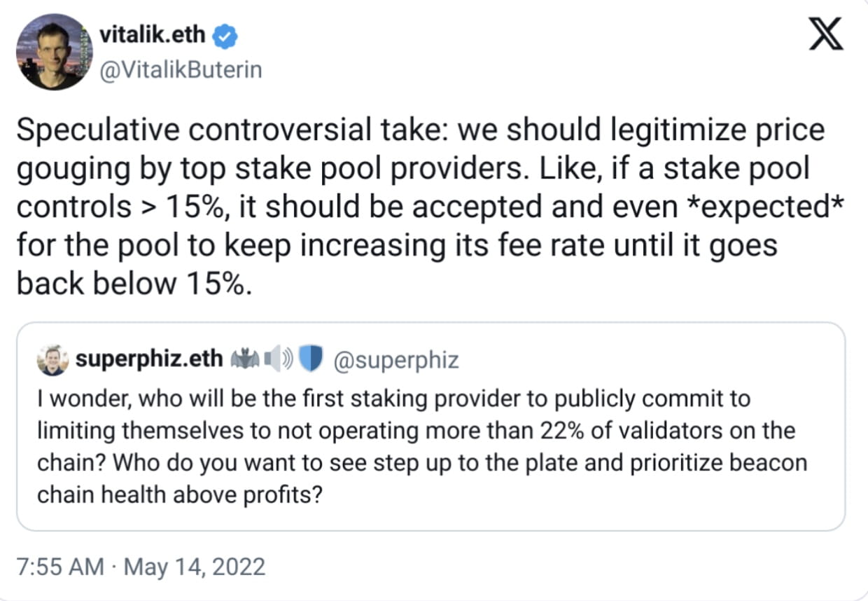868x601 pixels.
Task: Open the @VitalikButerin handle
Action: click(x=181, y=70)
